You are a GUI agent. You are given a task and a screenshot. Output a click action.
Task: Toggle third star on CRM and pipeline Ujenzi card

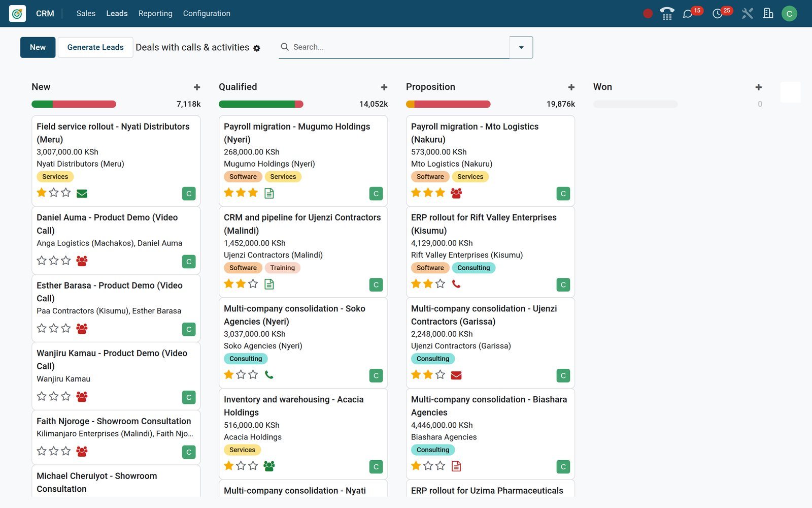253,283
